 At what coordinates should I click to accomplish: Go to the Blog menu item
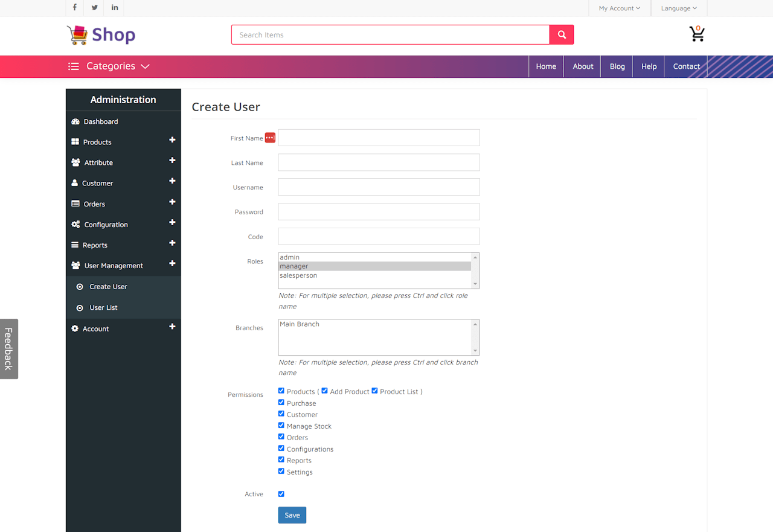[x=617, y=66]
